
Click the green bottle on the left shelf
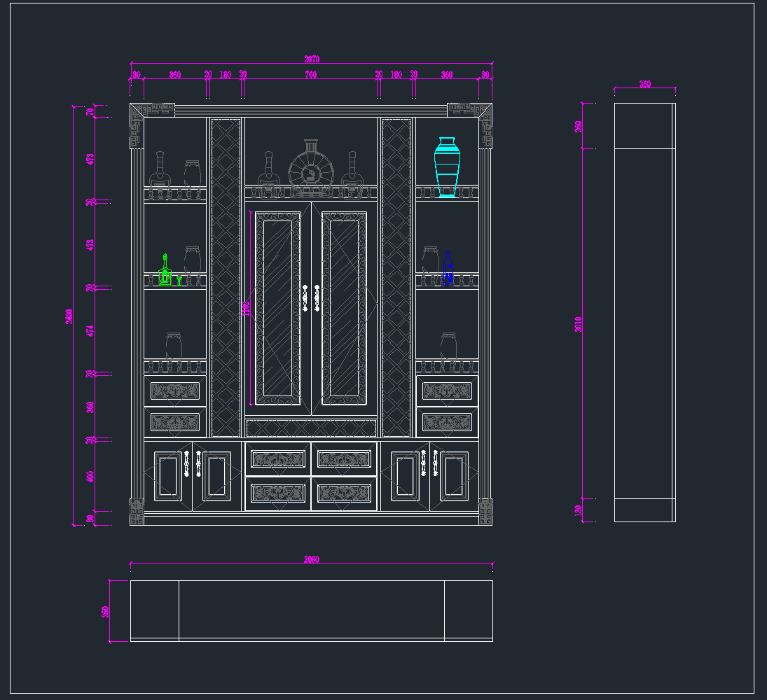(165, 272)
